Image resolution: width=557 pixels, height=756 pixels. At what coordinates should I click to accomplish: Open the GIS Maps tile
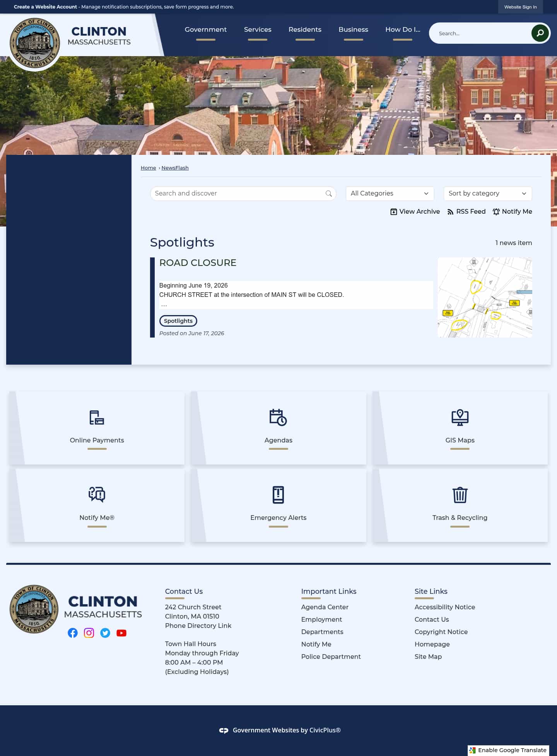[460, 428]
